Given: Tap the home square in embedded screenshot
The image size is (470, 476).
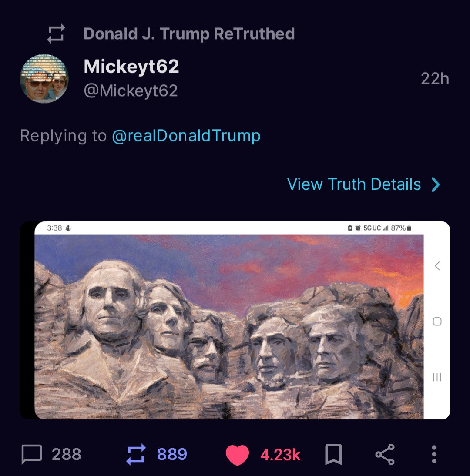Looking at the screenshot, I should 437,322.
